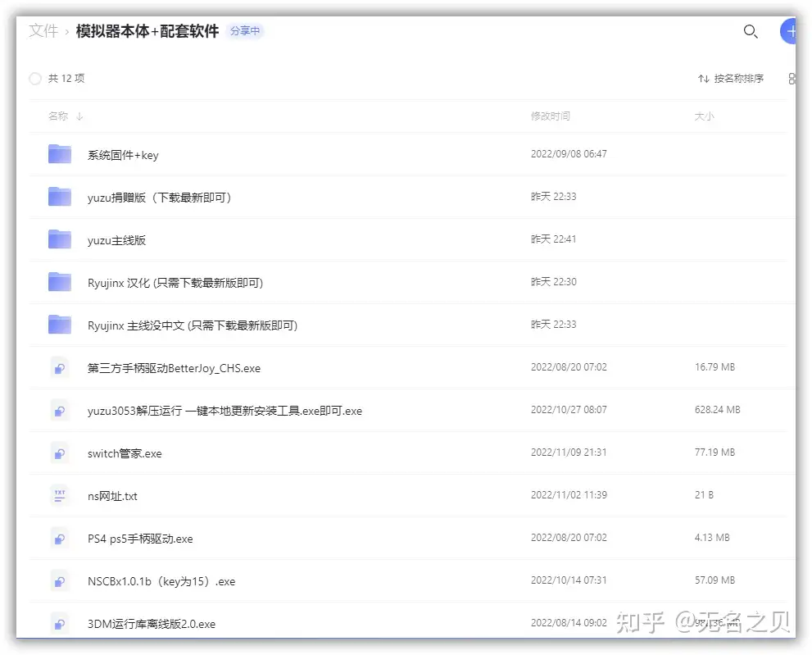Open yuzu主线版 folder icon
Screen dimensions: 812x655
(60, 239)
